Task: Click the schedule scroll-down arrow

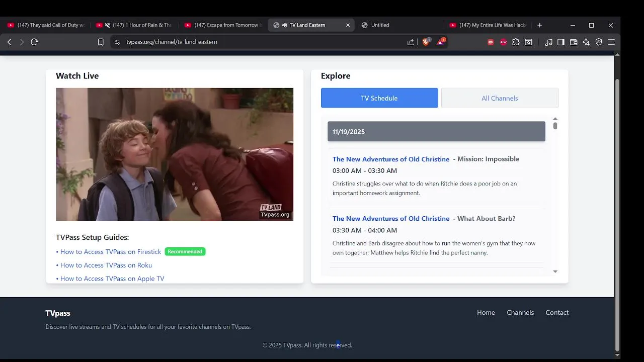Action: coord(555,271)
